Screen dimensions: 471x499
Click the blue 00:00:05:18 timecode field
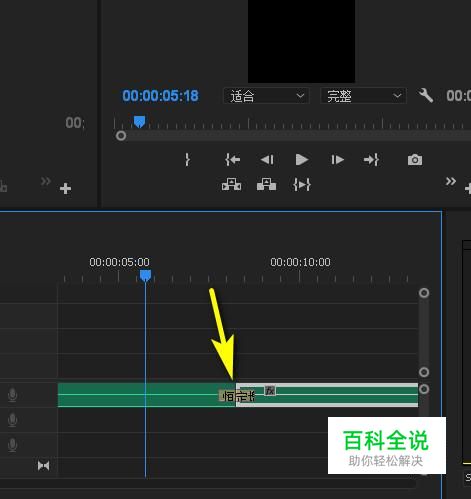point(160,96)
